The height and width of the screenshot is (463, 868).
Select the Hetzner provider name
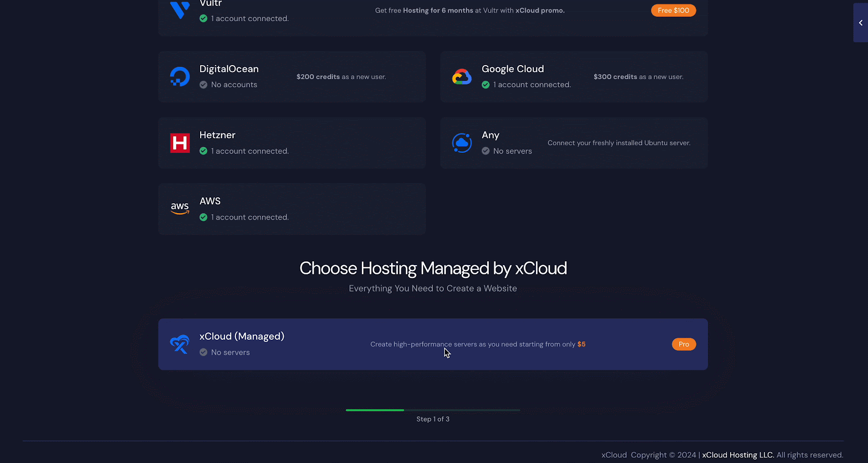[x=217, y=135]
